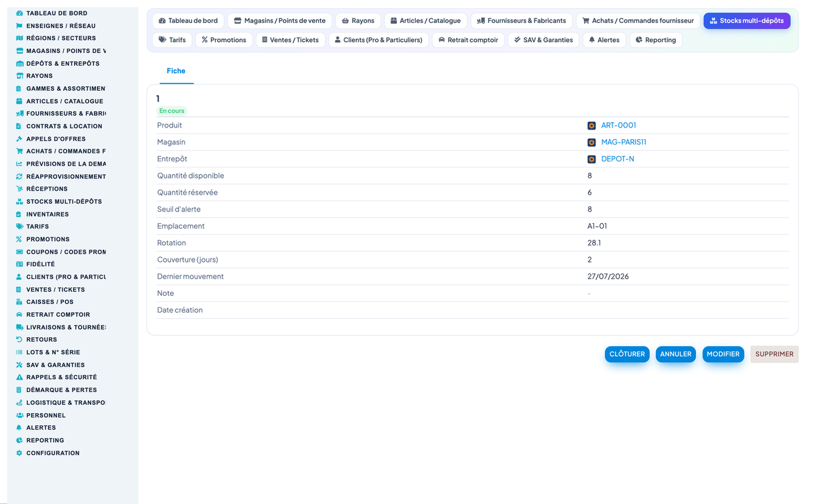This screenshot has height=504, width=814.
Task: Open SAV & Garanties top menu item
Action: (x=543, y=40)
